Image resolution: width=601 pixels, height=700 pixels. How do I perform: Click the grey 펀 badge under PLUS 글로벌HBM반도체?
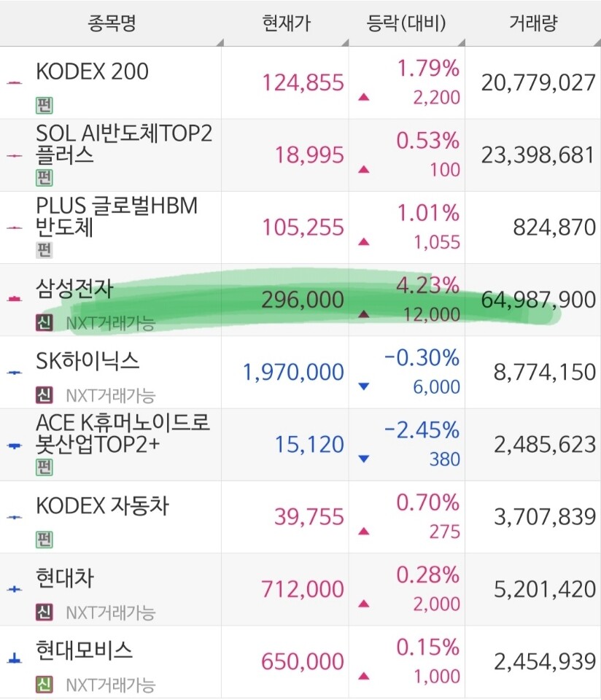44,250
